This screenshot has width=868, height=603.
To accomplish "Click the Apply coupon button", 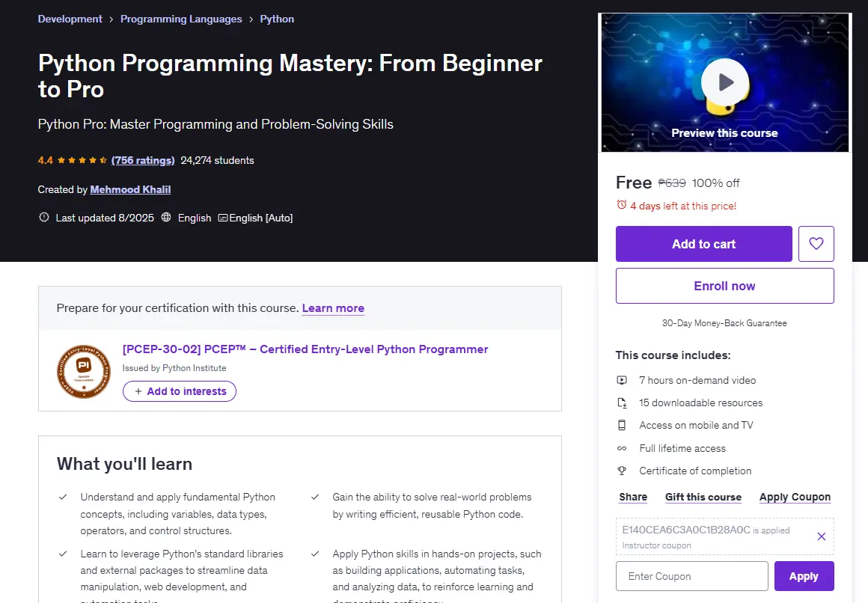I will [804, 576].
